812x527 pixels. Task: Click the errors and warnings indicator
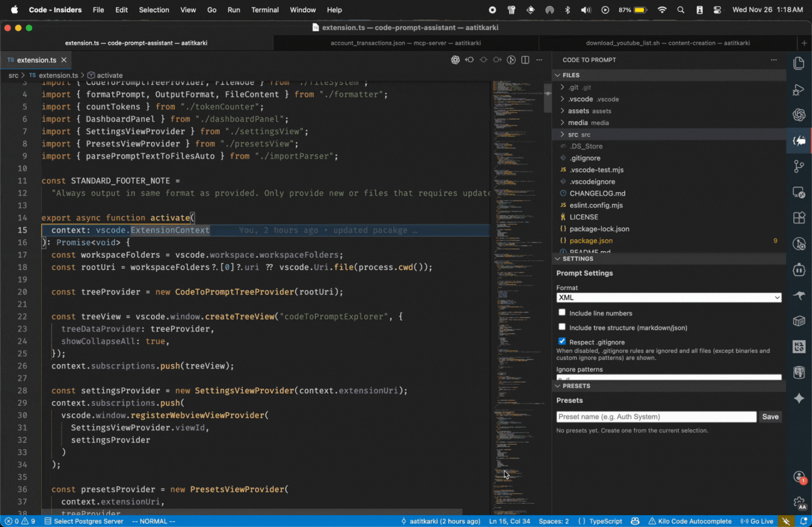coord(19,521)
